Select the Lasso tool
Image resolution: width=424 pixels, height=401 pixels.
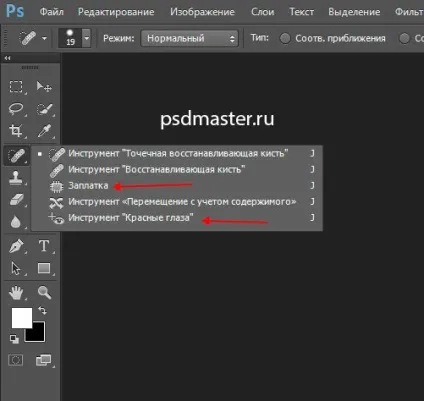click(16, 109)
